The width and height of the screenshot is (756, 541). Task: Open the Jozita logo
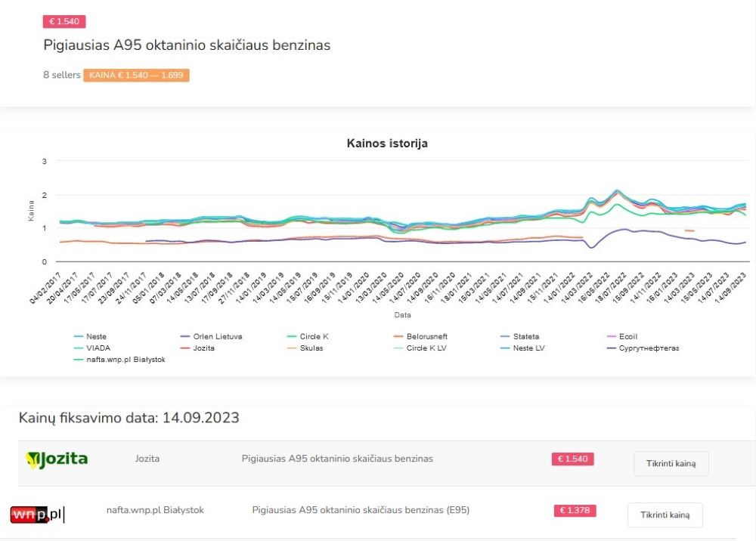tap(57, 459)
